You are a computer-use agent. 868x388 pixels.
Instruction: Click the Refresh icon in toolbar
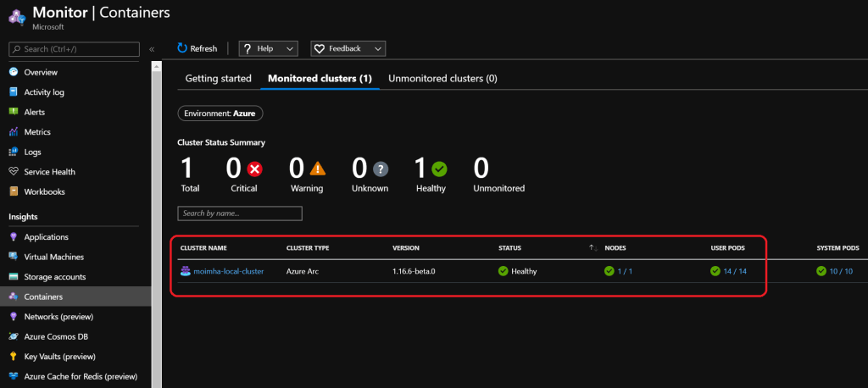[x=182, y=49]
